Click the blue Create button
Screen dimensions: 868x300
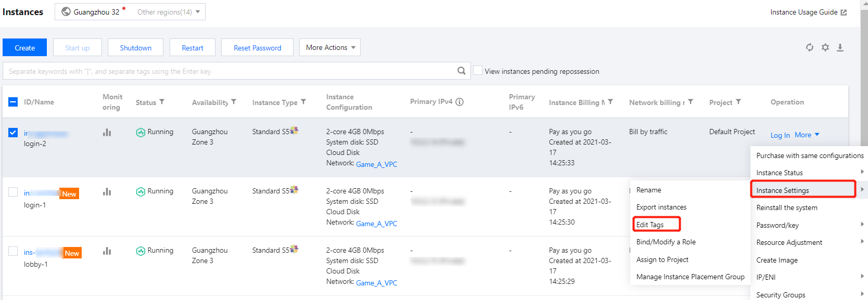tap(25, 47)
